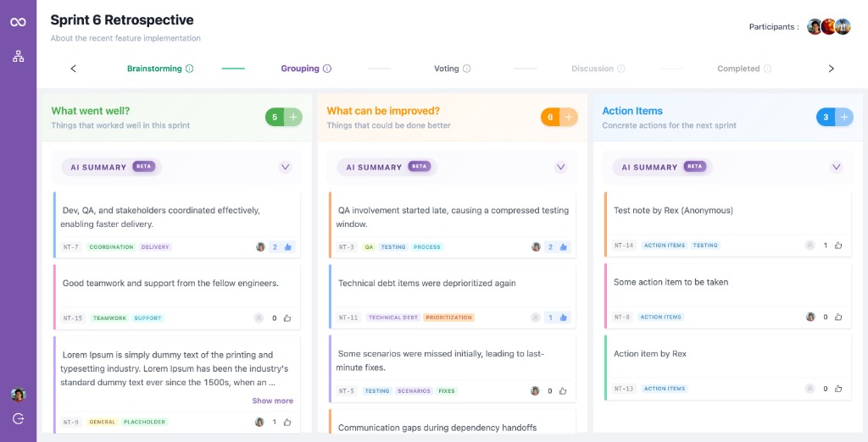Click author avatar on note NT-5
Screen dimensions: 868x442
[x=535, y=390]
